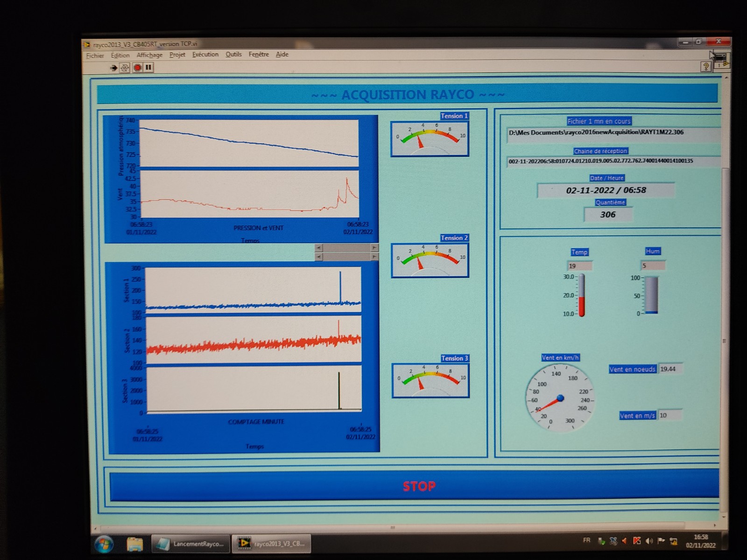
Task: Click the Temp thermometer slider
Action: 582,295
